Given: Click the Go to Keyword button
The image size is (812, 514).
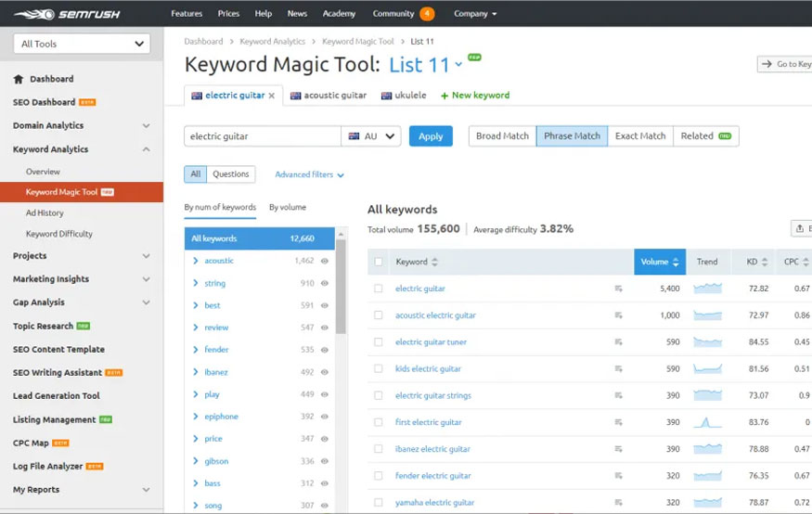Looking at the screenshot, I should point(784,64).
